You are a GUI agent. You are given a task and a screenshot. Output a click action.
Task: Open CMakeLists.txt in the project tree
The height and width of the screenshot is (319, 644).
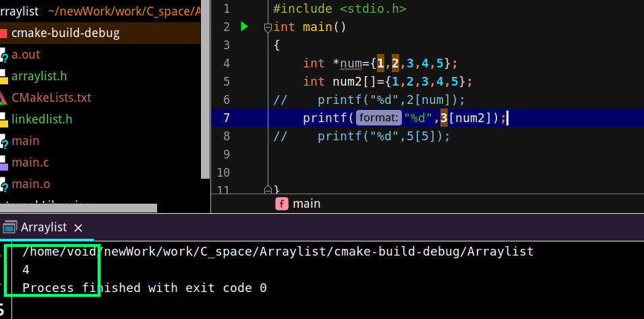pos(51,98)
